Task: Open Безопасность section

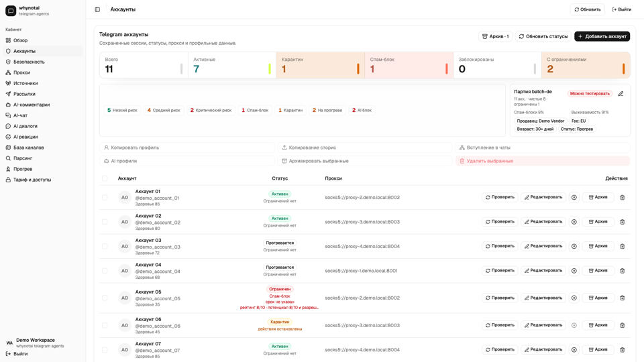Action: pos(43,62)
